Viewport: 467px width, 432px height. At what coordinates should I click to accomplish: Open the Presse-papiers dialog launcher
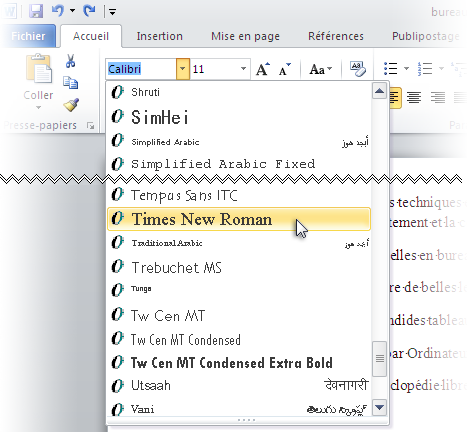[x=90, y=126]
